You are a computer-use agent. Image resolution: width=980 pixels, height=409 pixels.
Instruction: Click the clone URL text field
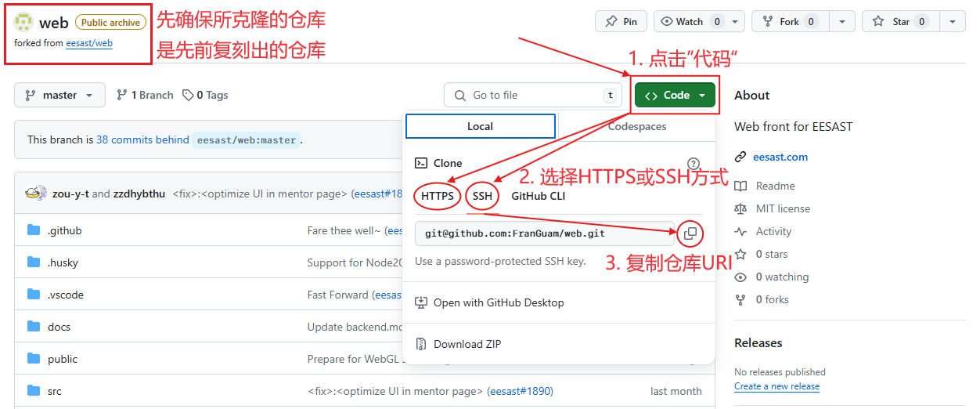545,233
